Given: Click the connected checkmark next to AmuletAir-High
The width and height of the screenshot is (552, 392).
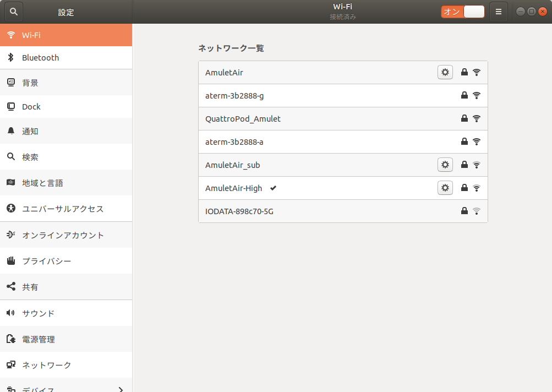Looking at the screenshot, I should (273, 188).
